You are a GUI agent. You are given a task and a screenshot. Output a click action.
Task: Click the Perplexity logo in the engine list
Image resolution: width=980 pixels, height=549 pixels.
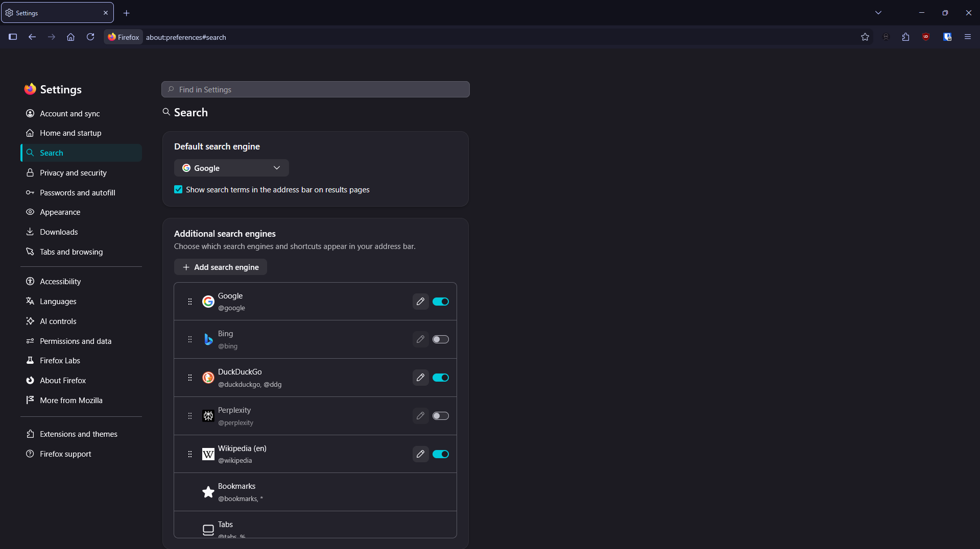click(208, 416)
